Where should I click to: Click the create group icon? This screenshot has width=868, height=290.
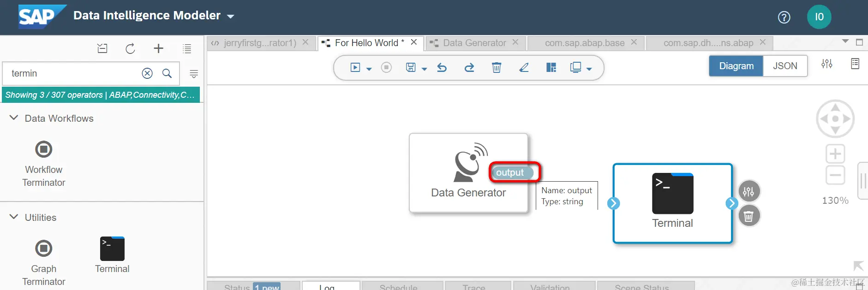point(575,68)
